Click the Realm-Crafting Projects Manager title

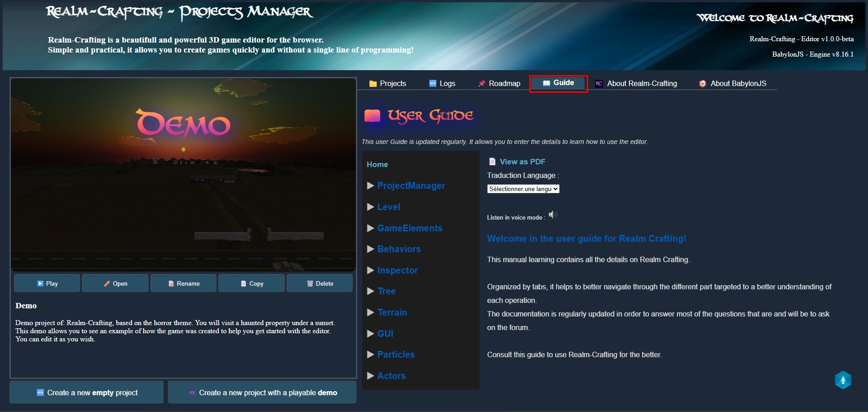coord(179,13)
